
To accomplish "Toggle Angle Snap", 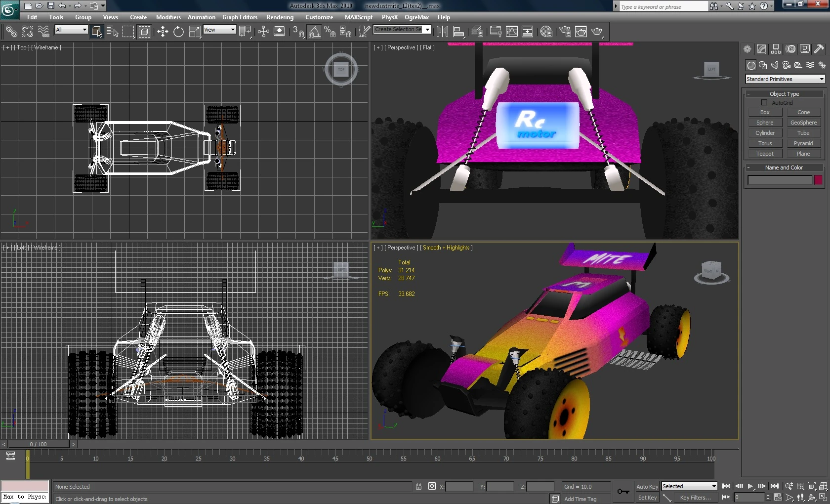I will point(314,32).
